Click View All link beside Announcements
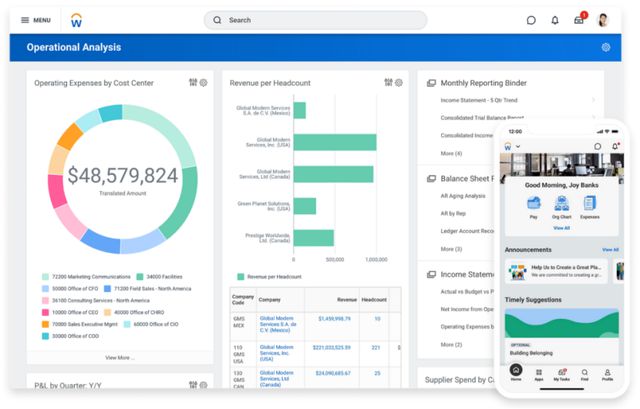The image size is (640, 409). pos(610,249)
